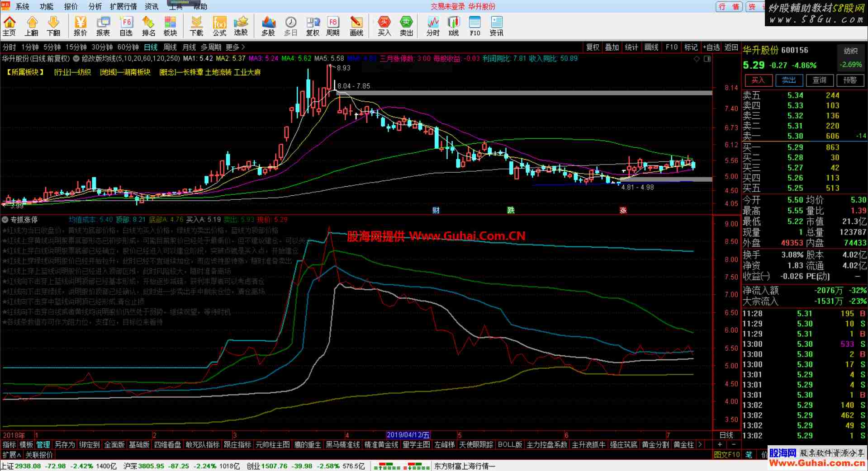Expand the 更多 periods dropdown
The image size is (868, 471).
235,47
